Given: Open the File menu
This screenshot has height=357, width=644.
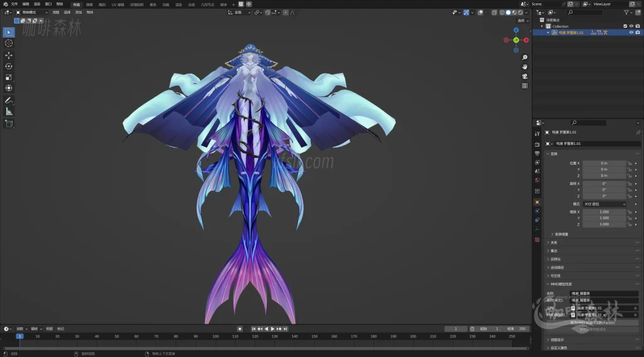Looking at the screenshot, I should [x=14, y=4].
